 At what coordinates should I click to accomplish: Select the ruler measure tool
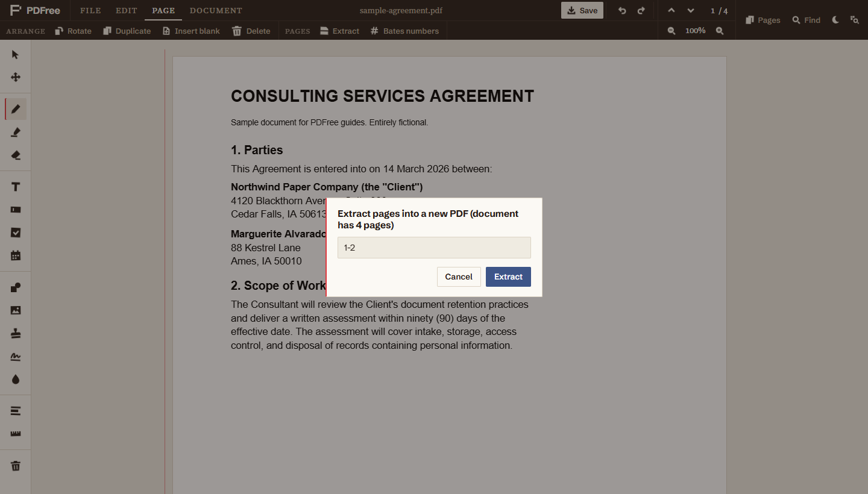tap(16, 434)
